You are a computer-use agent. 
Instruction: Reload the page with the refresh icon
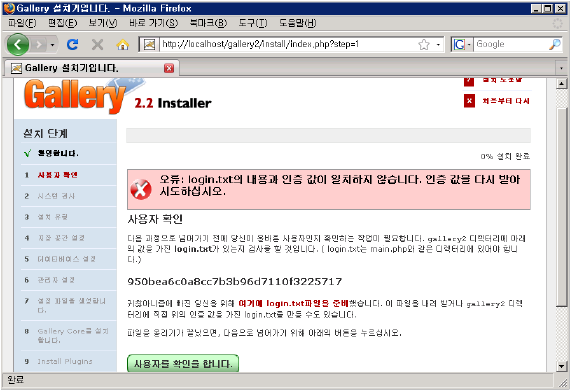(73, 44)
